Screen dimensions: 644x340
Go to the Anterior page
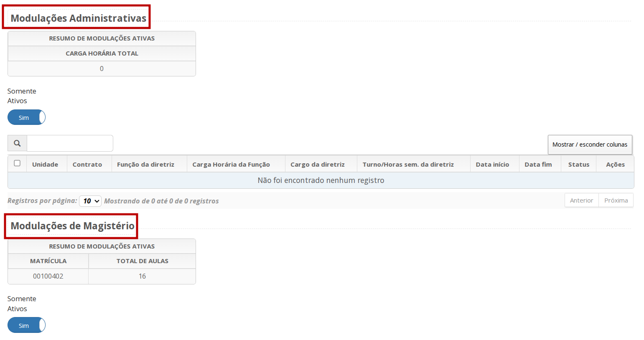tap(581, 200)
